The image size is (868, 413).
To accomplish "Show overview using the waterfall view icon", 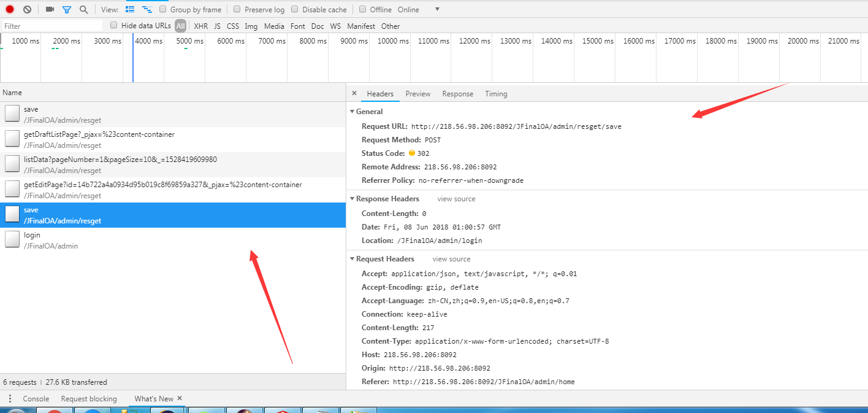I will pos(147,10).
